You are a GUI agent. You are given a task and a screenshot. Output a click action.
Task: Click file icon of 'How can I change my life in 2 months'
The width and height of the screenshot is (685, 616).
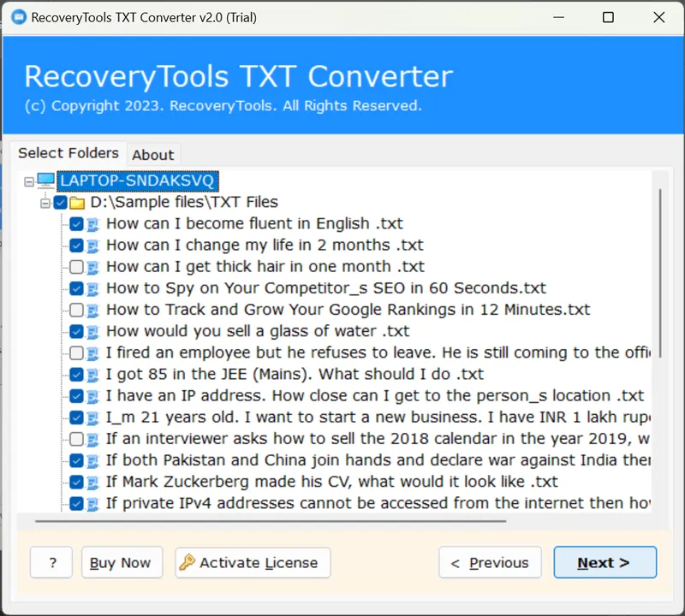pos(92,246)
